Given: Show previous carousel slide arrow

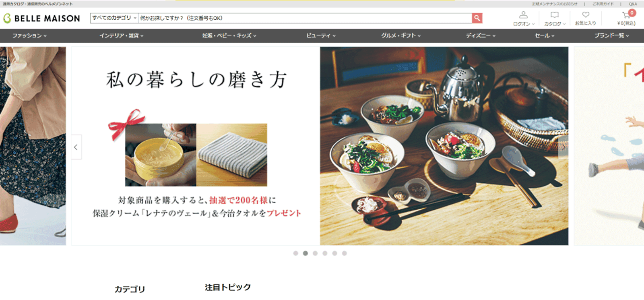Looking at the screenshot, I should [x=76, y=147].
